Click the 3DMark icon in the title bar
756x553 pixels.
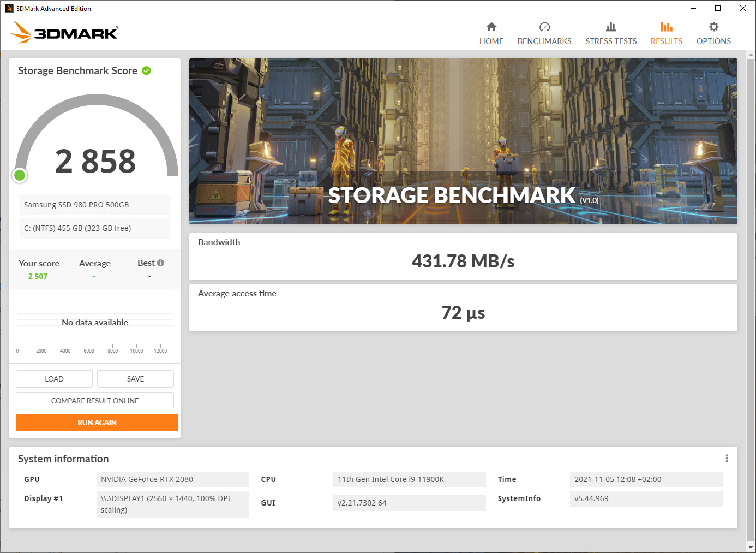(x=9, y=8)
